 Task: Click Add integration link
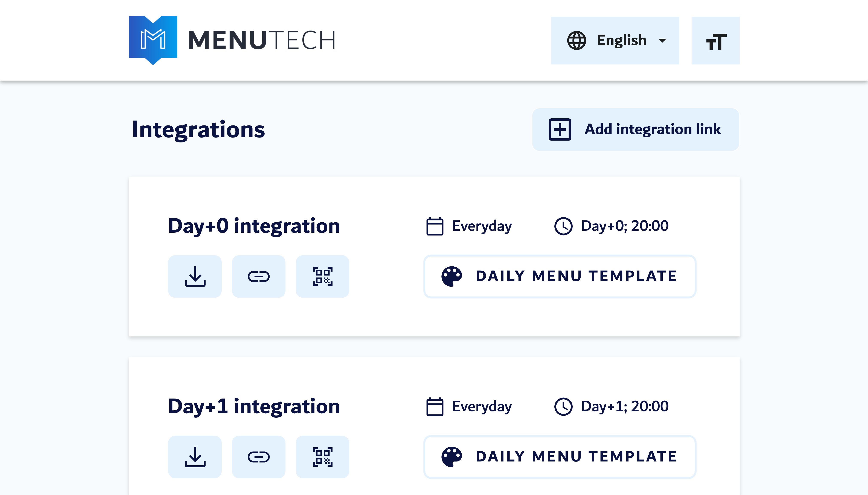tap(636, 129)
